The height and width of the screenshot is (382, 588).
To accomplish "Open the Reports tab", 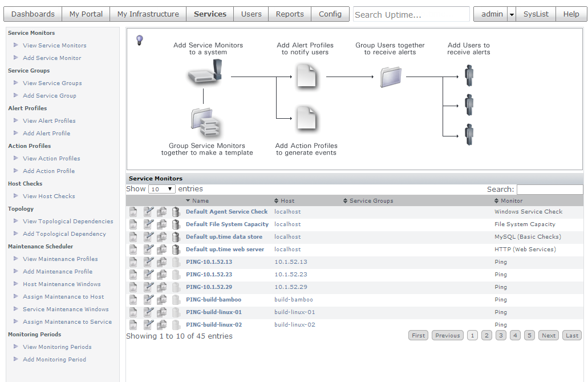I will point(290,14).
